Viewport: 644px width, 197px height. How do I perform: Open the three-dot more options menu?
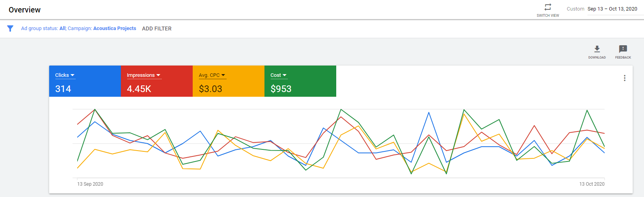coord(624,78)
